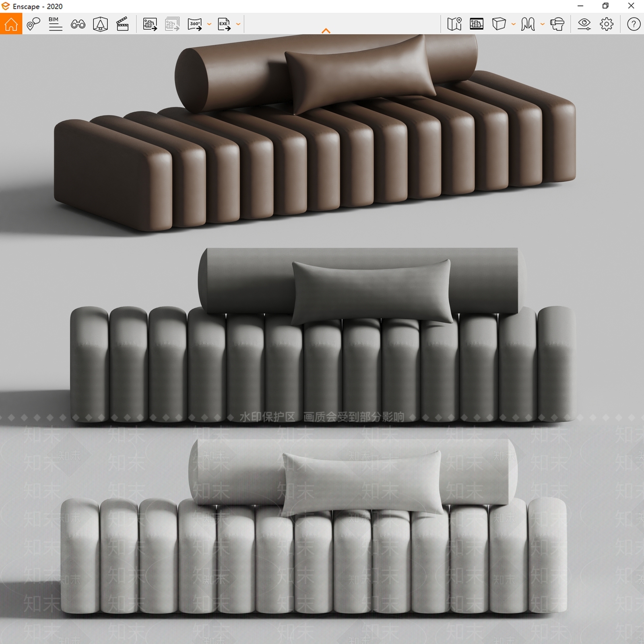Toggle the VR headset mode
This screenshot has width=644, height=644.
[x=557, y=24]
